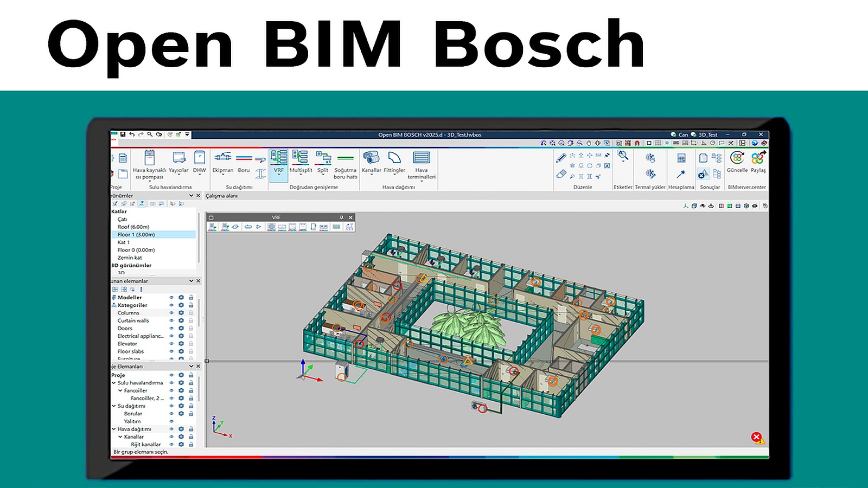The width and height of the screenshot is (868, 488).
Task: Select the DHW tool
Action: tap(200, 157)
